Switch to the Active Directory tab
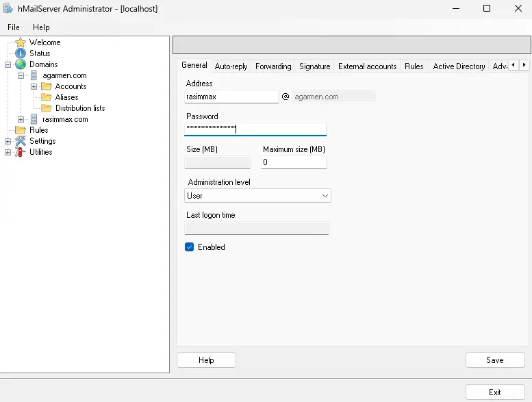The image size is (532, 402). (459, 66)
